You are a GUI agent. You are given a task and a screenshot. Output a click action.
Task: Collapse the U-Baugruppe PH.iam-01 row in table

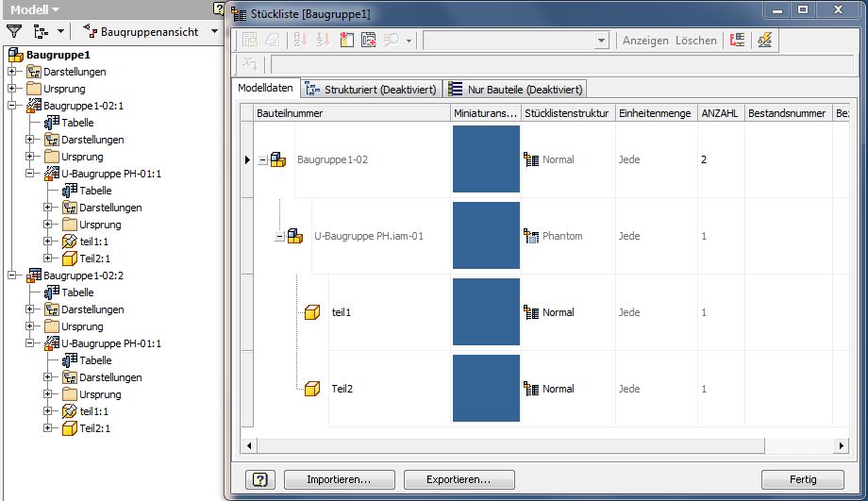(280, 237)
